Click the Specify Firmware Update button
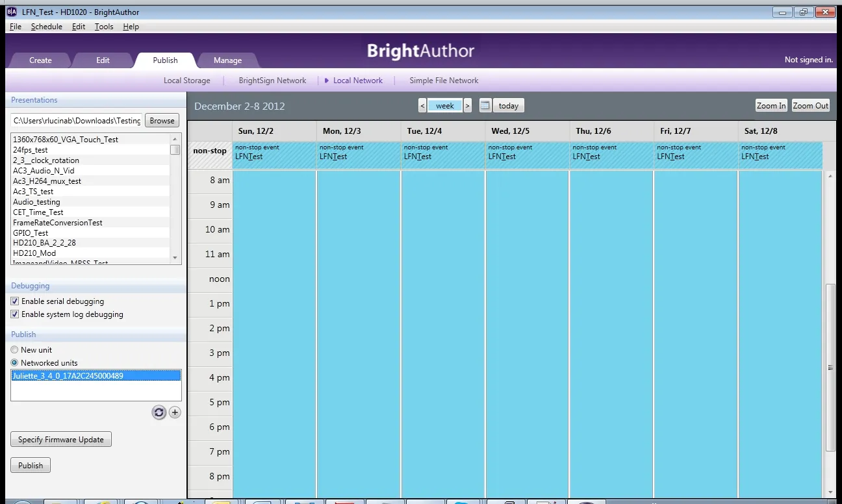Screen dimensions: 842x504 pos(61,440)
